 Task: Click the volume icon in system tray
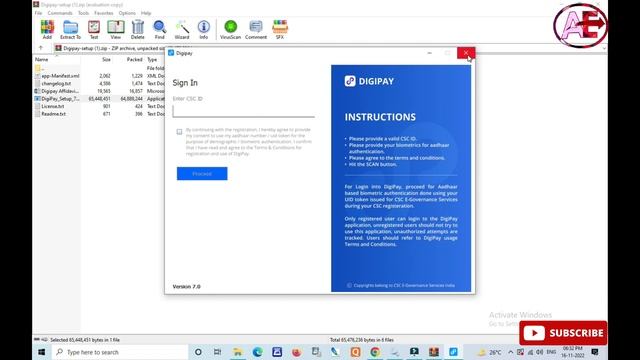pos(540,352)
